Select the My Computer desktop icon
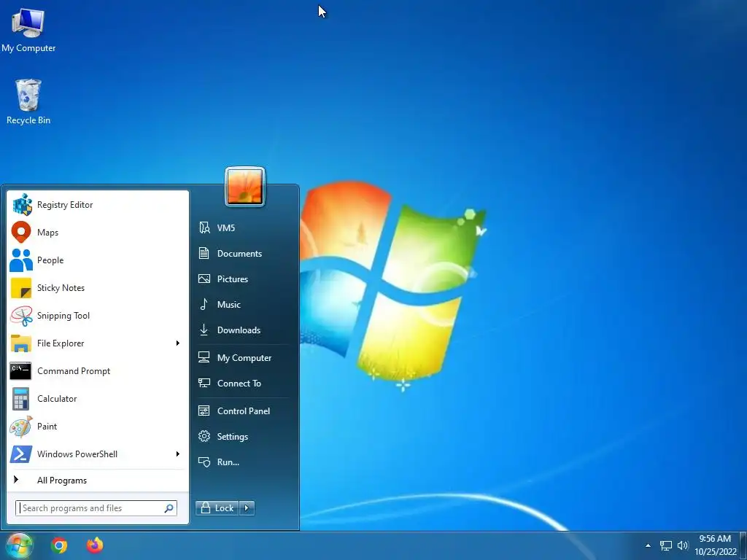The height and width of the screenshot is (560, 747). 28,30
